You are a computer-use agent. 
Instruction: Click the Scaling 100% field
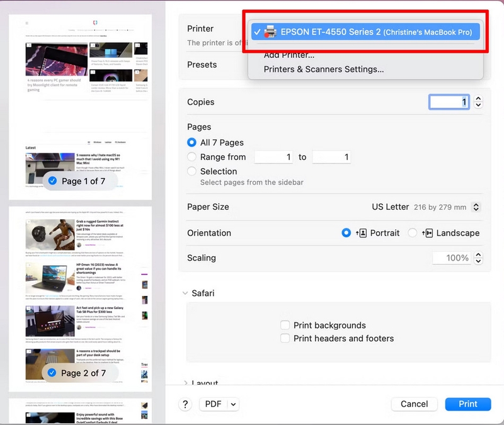click(x=452, y=258)
